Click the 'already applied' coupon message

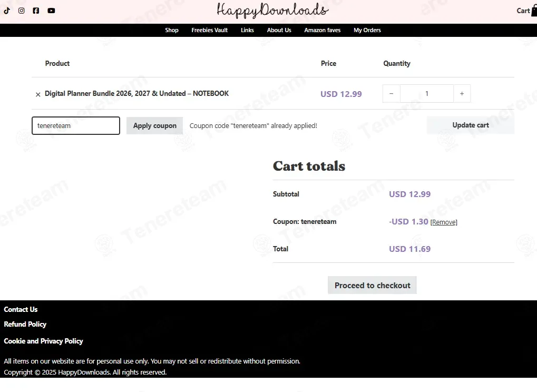253,125
